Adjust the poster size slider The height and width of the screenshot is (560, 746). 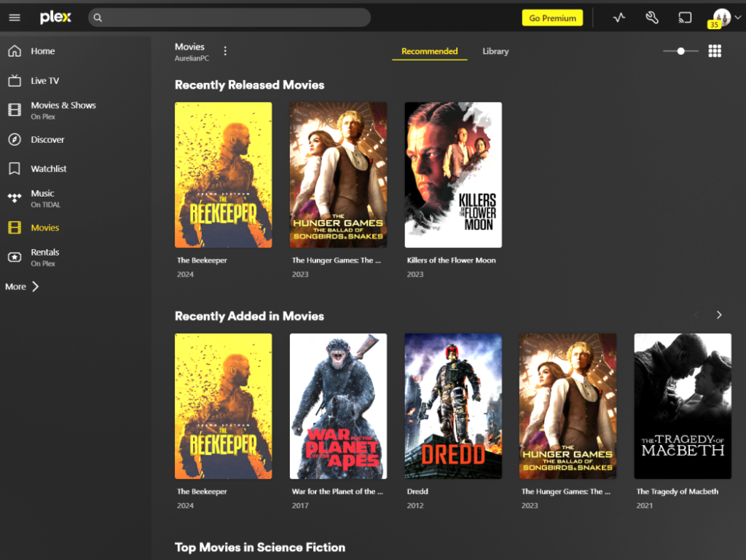click(681, 51)
